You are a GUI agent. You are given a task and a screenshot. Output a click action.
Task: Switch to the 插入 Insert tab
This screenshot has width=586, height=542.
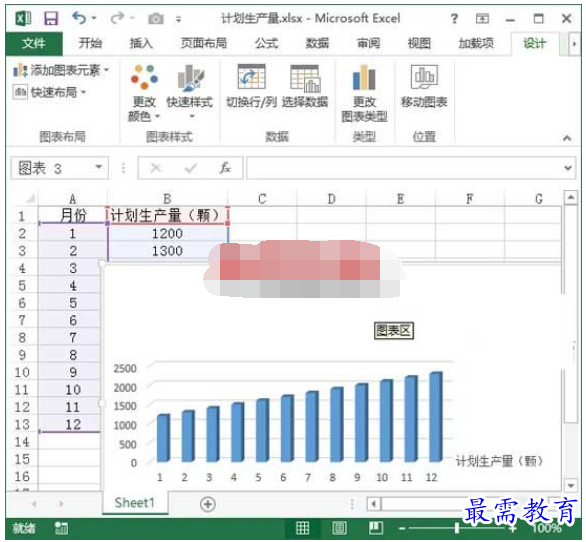coord(141,43)
